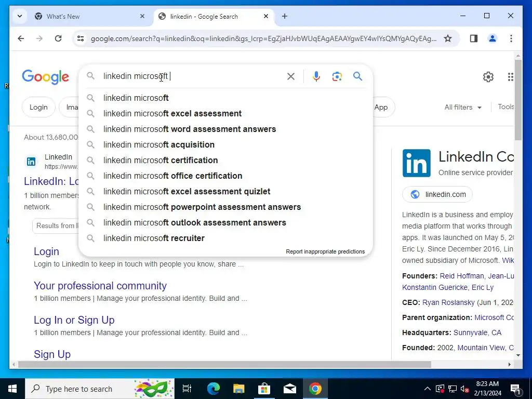
Task: Open Chrome three-dot menu
Action: click(x=511, y=38)
